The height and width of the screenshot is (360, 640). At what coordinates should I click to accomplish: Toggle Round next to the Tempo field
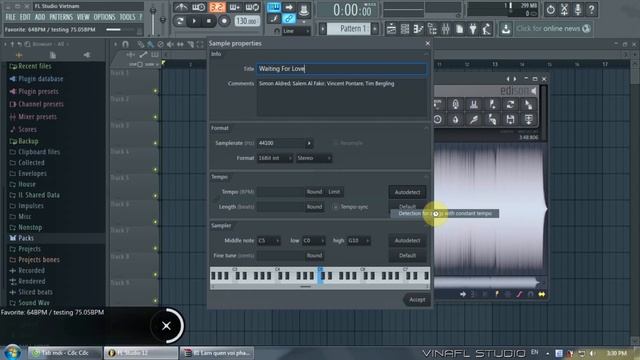click(314, 192)
